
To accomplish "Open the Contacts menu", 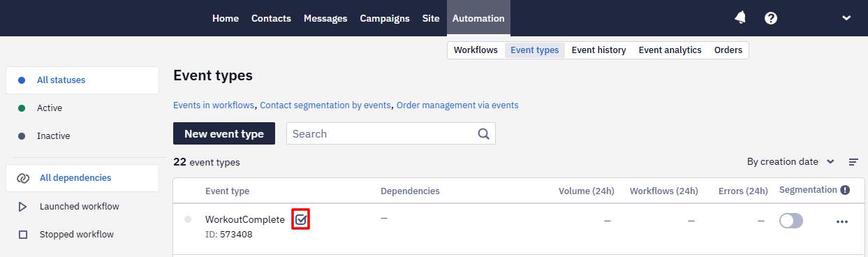I will [x=271, y=18].
